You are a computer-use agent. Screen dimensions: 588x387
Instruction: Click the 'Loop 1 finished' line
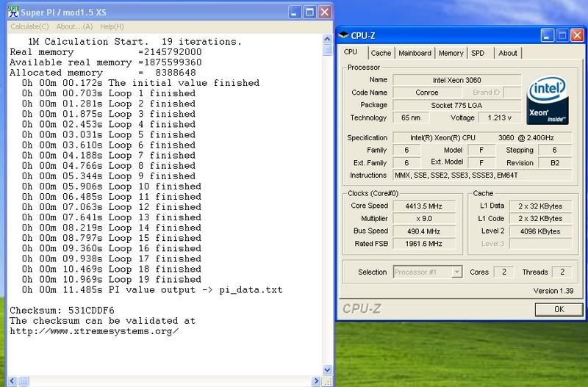coord(108,93)
